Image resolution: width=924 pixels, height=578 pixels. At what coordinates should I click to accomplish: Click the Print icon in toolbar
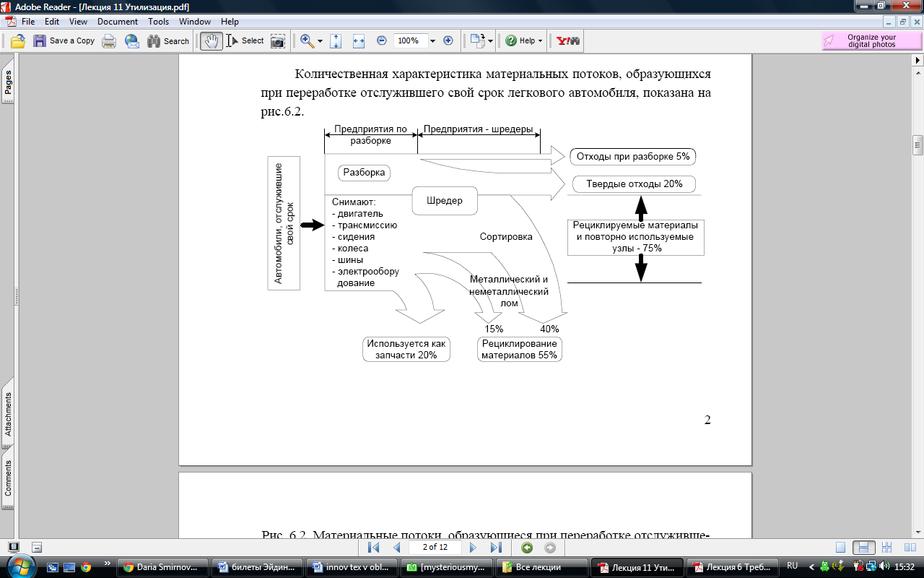point(109,41)
